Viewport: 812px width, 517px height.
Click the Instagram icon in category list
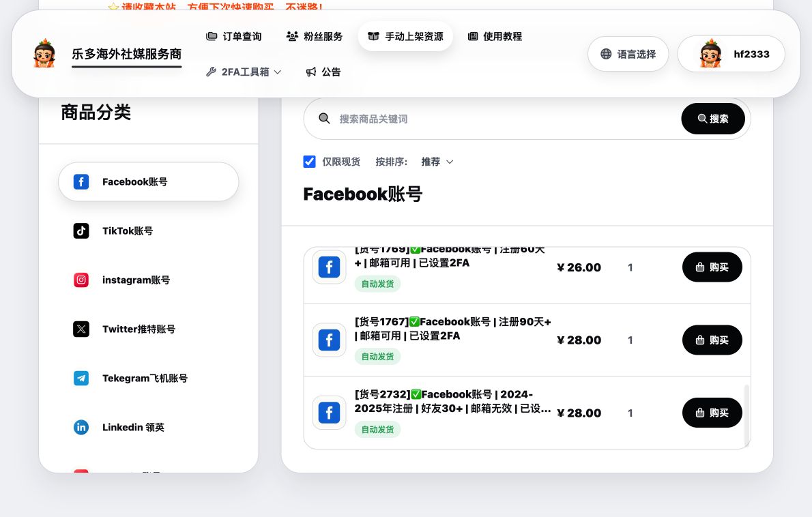pos(81,280)
